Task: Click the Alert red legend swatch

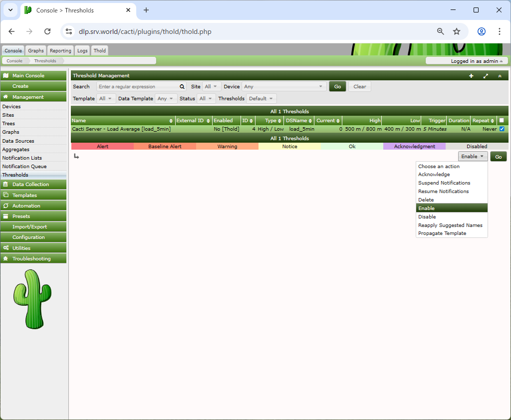Action: click(102, 147)
